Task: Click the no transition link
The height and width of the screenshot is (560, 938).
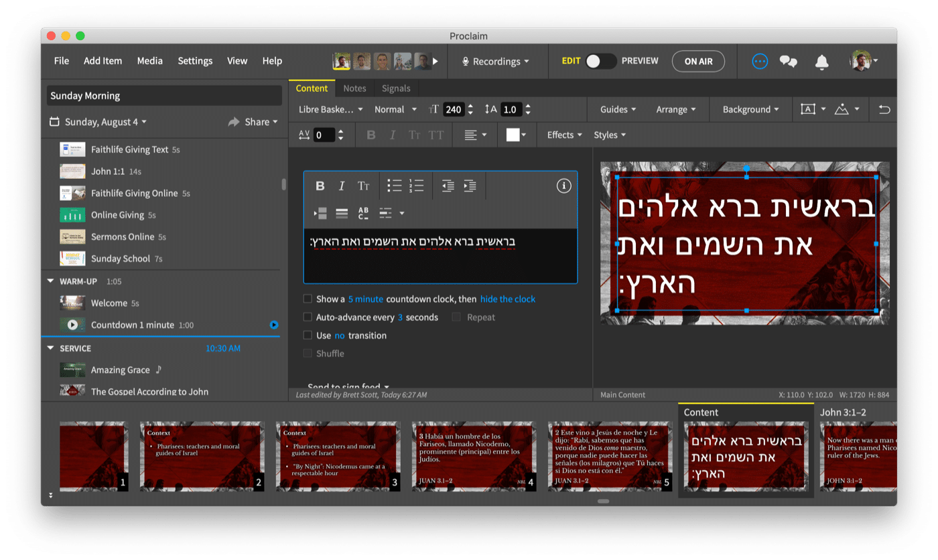Action: click(340, 335)
